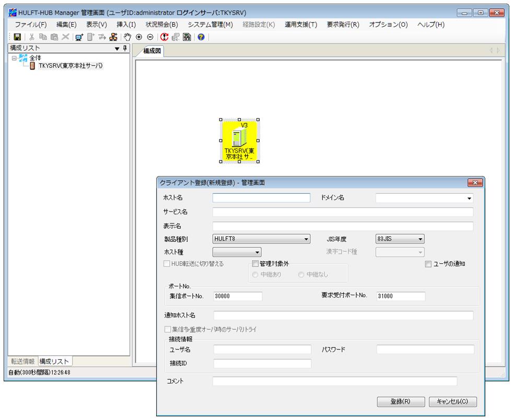
Task: Select 中継なし radio button
Action: [x=301, y=275]
